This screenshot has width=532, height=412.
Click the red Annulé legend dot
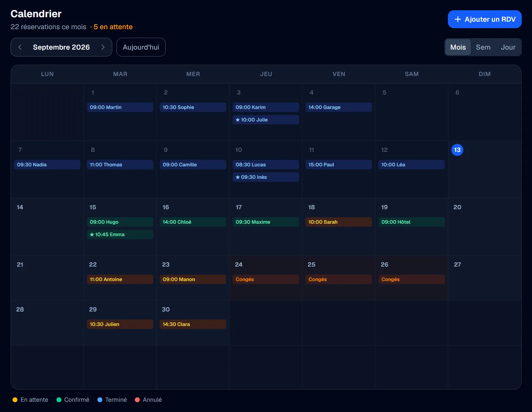(137, 400)
